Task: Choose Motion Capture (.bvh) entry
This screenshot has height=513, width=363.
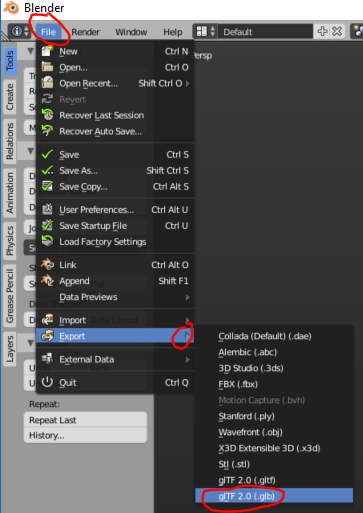Action: coord(274,400)
